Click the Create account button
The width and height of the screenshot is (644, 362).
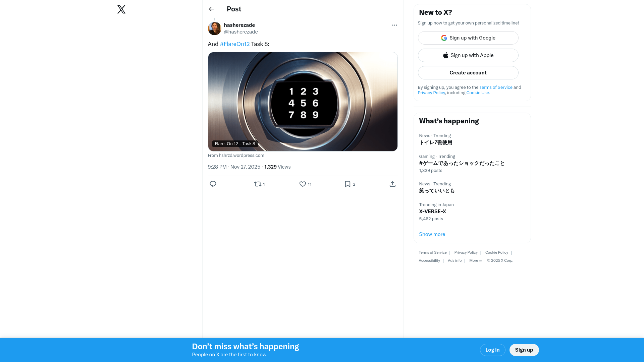pos(468,73)
